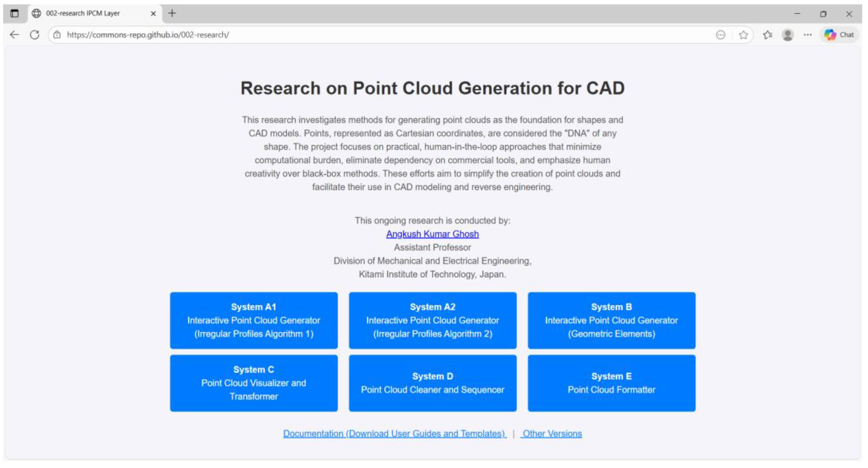Open Documentation user guides link
Viewport: 868px width, 468px height.
tap(394, 434)
